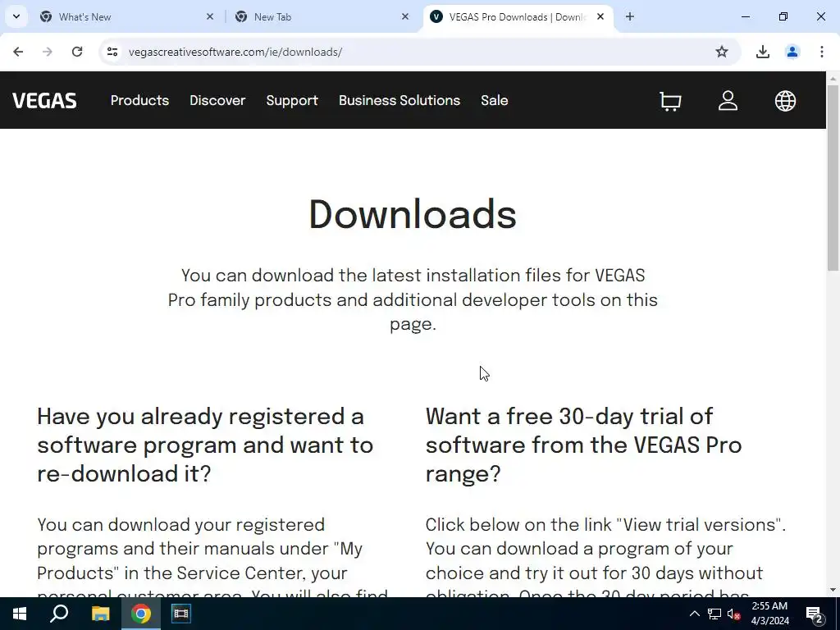This screenshot has height=630, width=840.
Task: Click heading 'Want a free 30-day trial'
Action: [x=583, y=445]
